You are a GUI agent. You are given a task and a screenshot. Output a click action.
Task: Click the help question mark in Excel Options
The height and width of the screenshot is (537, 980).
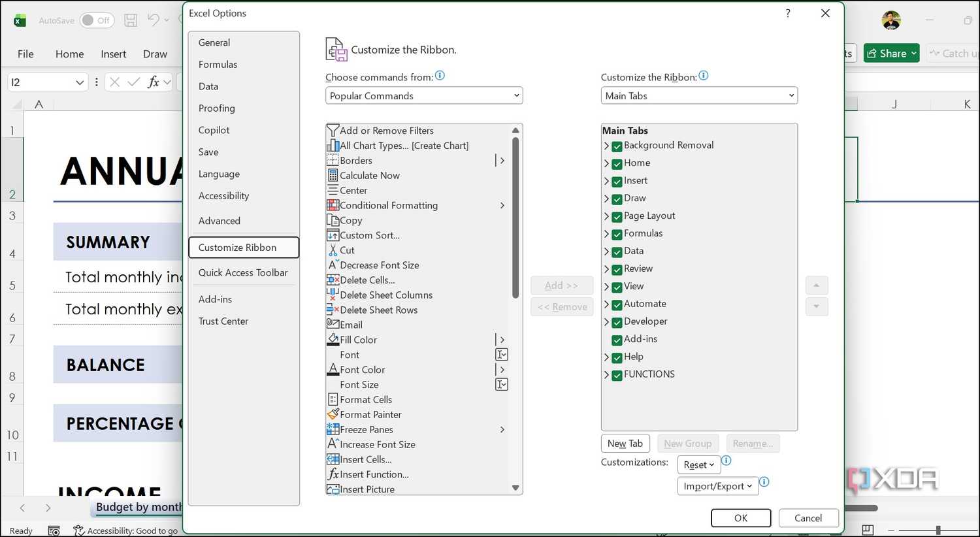788,13
